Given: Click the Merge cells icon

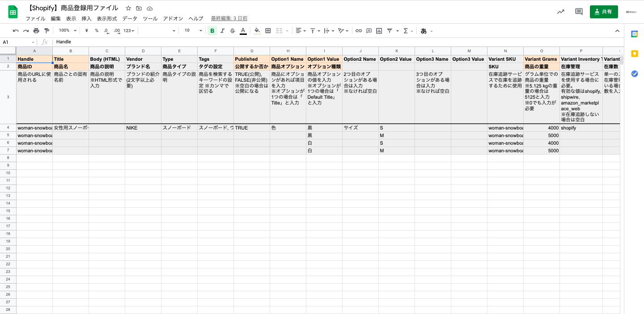Looking at the screenshot, I should pos(279,31).
